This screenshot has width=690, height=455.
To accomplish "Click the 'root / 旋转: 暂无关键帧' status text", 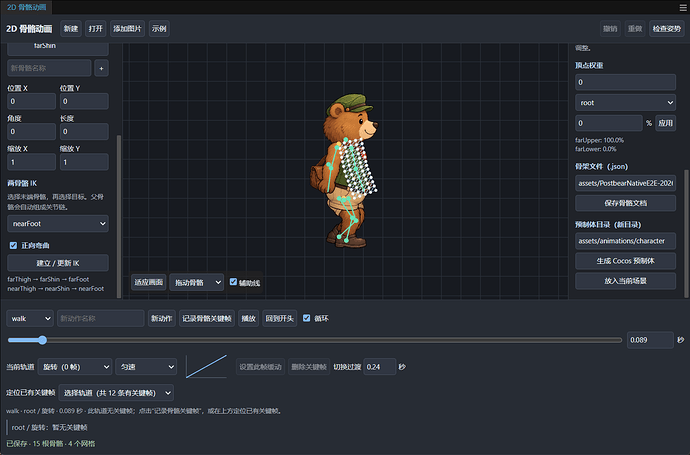I will point(50,427).
